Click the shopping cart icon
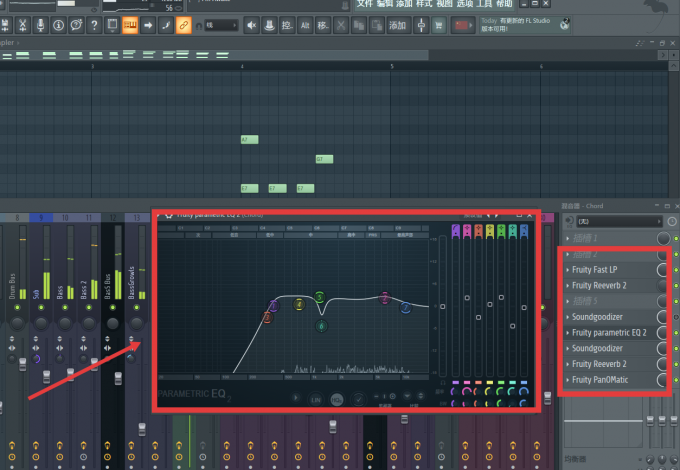This screenshot has width=680, height=470. [x=439, y=25]
